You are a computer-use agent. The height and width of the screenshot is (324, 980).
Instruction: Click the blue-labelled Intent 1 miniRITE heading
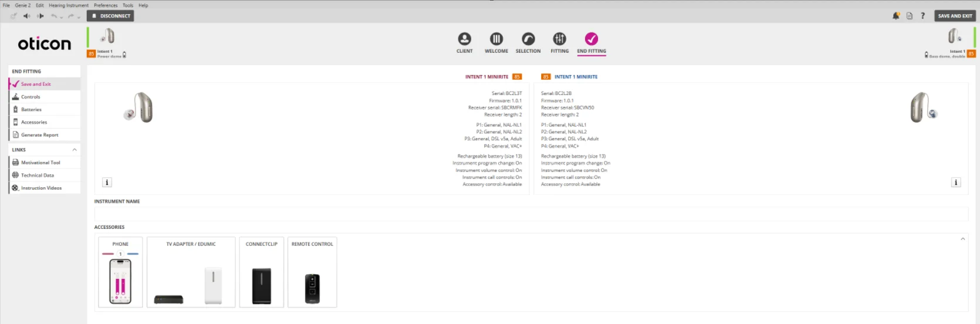pyautogui.click(x=576, y=77)
